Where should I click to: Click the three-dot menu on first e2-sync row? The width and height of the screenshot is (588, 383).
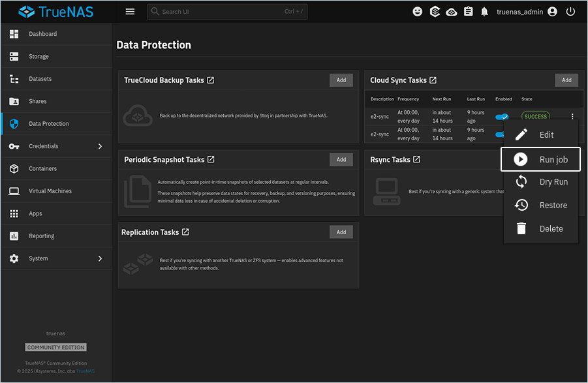coord(572,117)
